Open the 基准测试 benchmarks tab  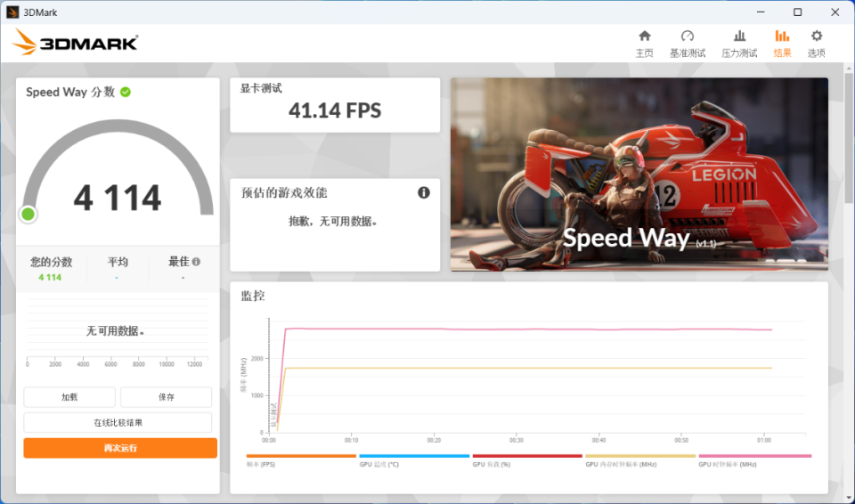(x=687, y=44)
